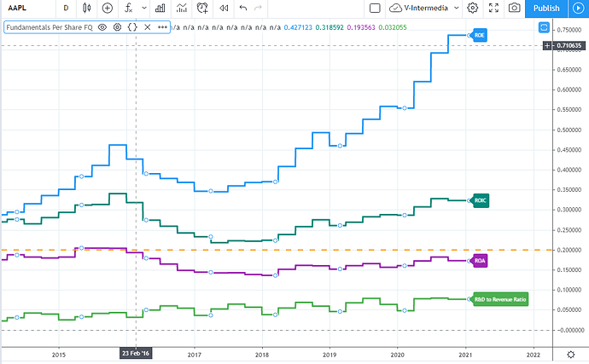
Task: Open the candlestick chart style selector
Action: [87, 9]
